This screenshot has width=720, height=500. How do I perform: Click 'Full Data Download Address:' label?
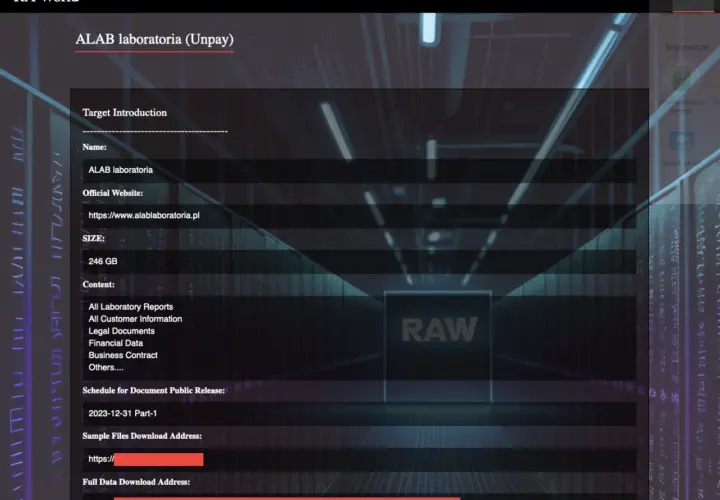[x=136, y=482]
